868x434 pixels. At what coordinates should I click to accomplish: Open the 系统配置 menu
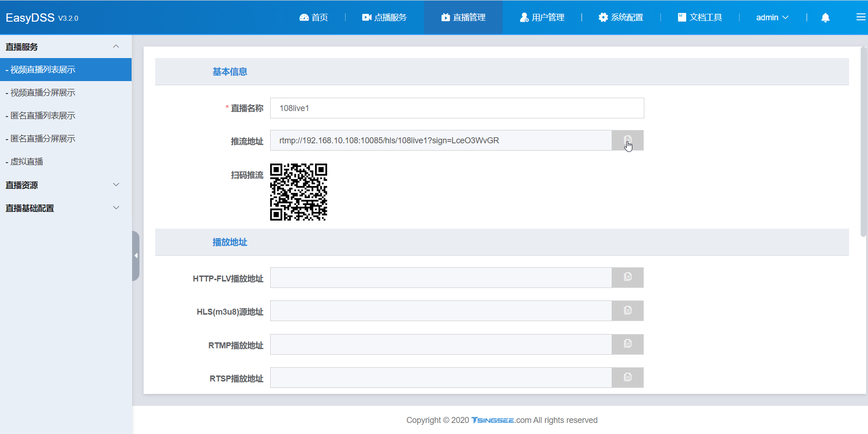click(621, 18)
